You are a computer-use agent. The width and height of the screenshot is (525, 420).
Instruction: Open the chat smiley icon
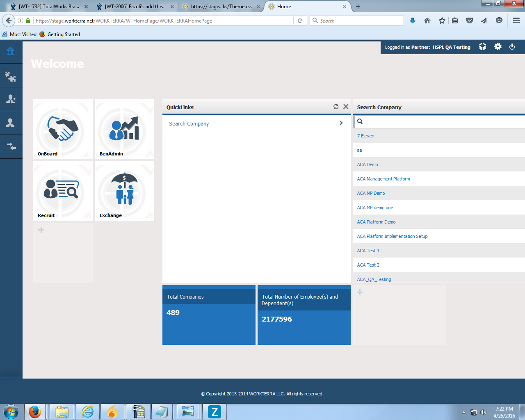tap(499, 21)
